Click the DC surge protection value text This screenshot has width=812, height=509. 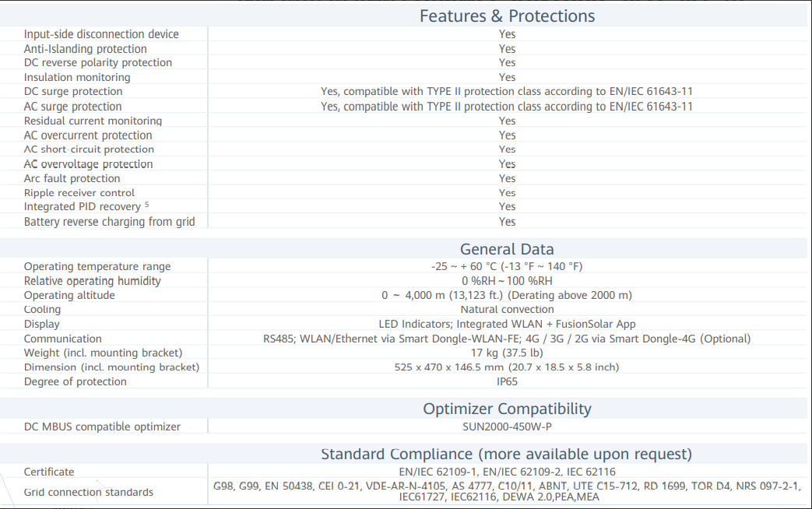tap(507, 92)
